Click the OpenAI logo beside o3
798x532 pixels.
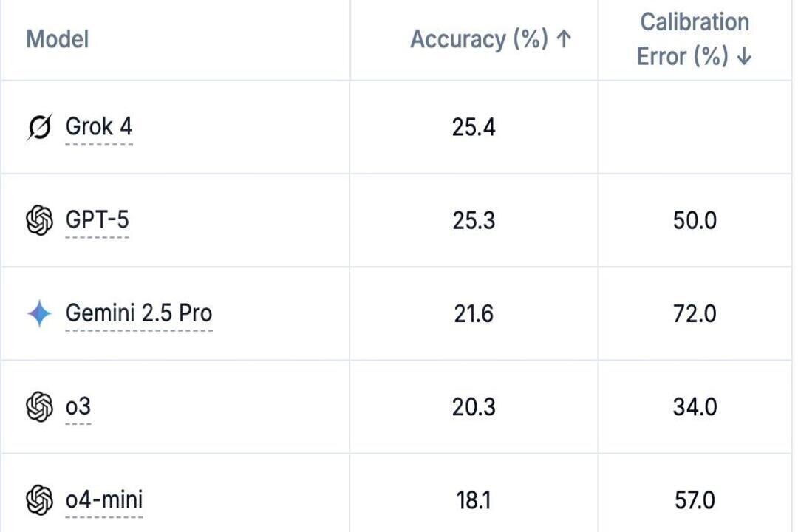[39, 407]
